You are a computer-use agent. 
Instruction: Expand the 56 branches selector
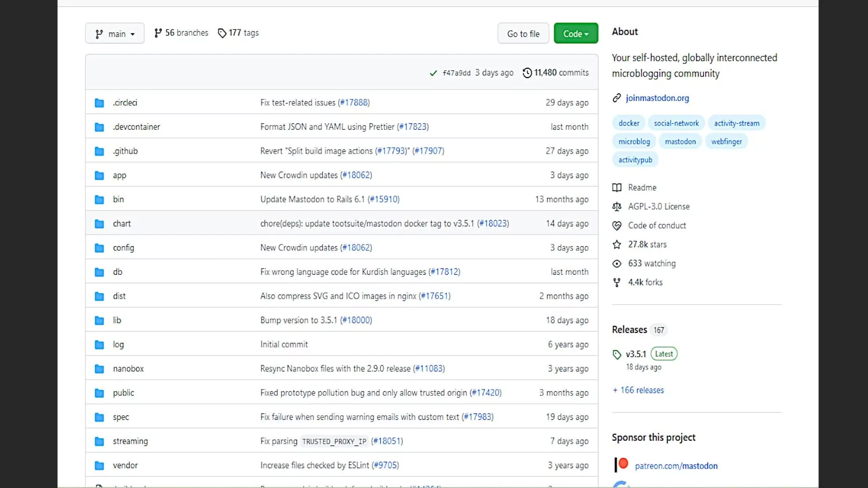click(x=181, y=33)
